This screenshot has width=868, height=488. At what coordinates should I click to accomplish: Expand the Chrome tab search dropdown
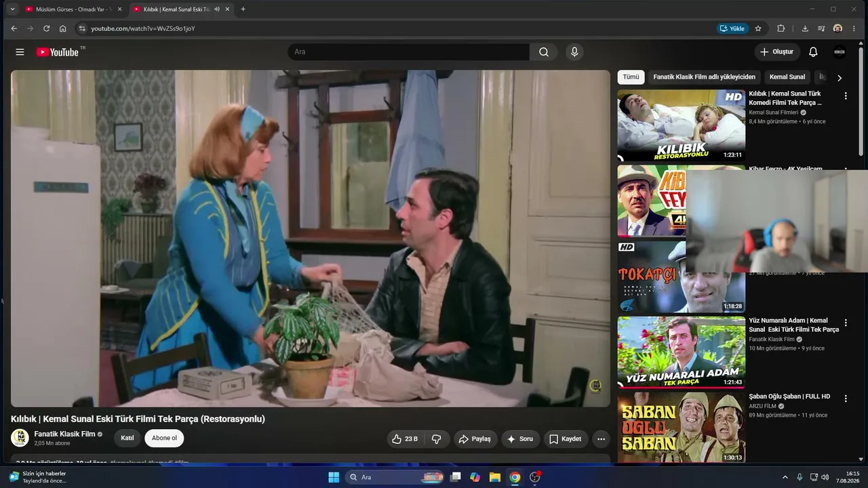(12, 9)
